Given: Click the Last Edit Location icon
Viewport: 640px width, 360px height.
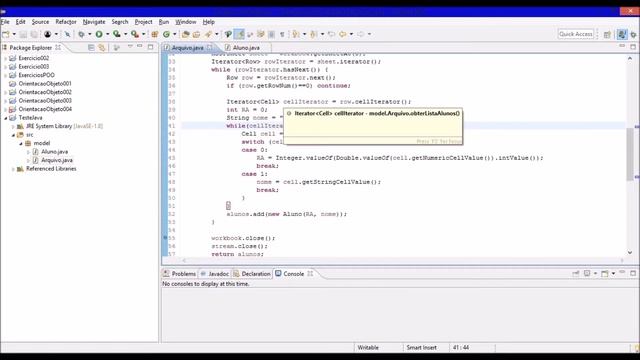Looking at the screenshot, I should tap(331, 34).
